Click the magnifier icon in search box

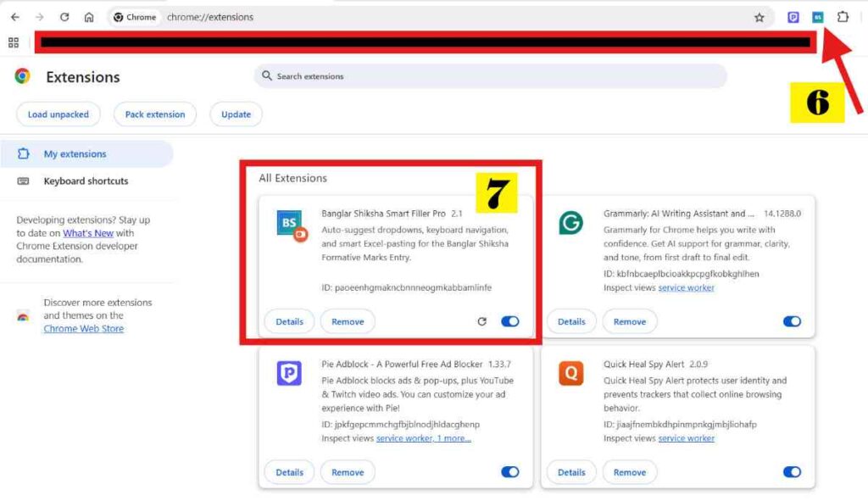click(267, 75)
